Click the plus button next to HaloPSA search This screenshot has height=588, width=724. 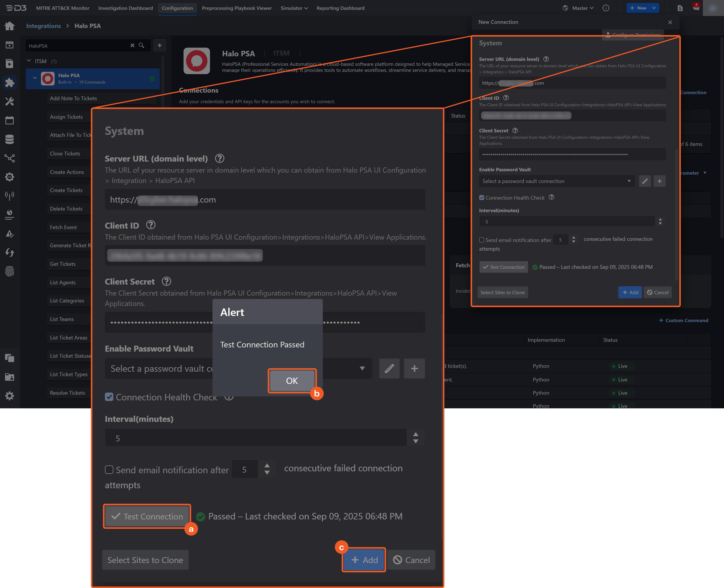click(160, 45)
